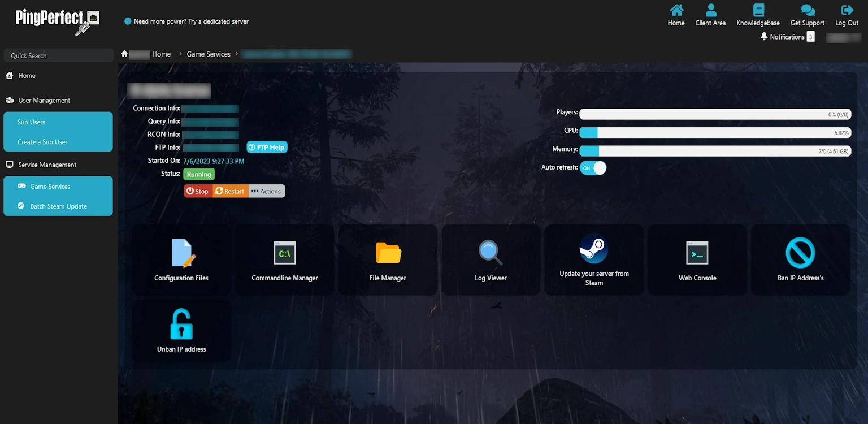Collapse the User Management sidebar section
868x424 pixels.
(x=44, y=100)
